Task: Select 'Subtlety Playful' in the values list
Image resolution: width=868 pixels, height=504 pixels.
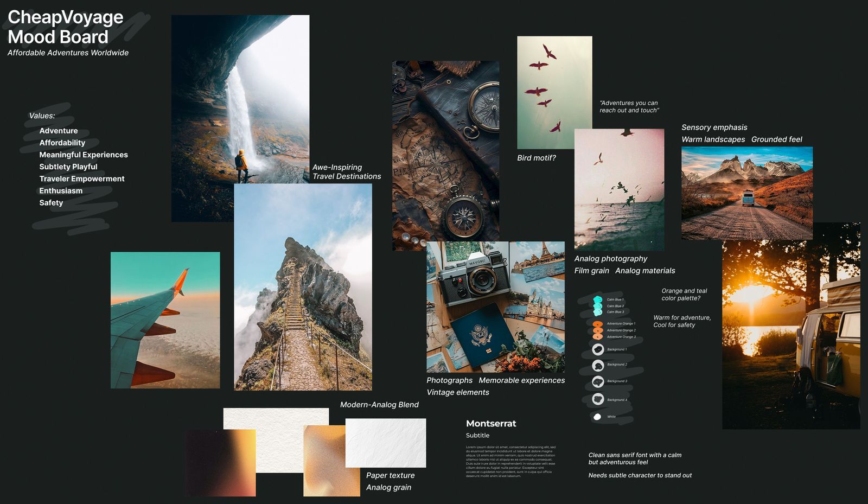Action: coord(68,167)
